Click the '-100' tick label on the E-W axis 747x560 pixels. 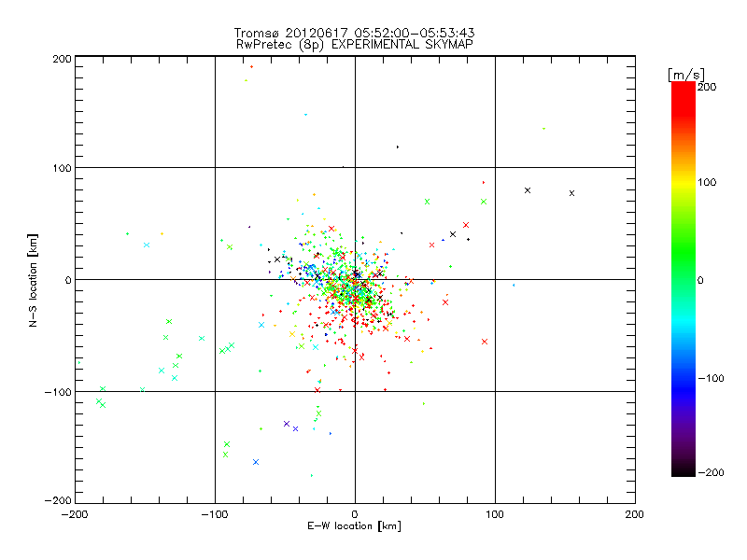215,514
